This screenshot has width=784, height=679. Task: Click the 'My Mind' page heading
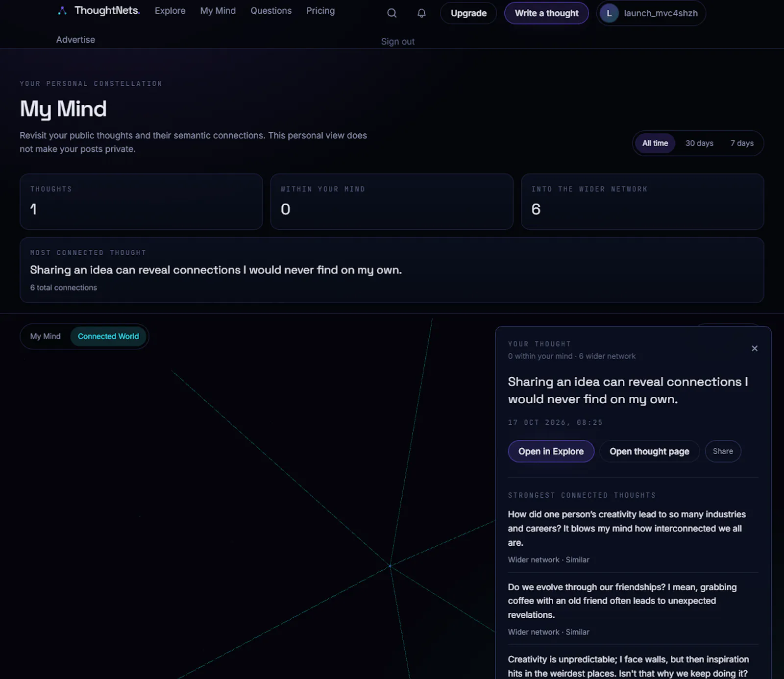pos(63,109)
